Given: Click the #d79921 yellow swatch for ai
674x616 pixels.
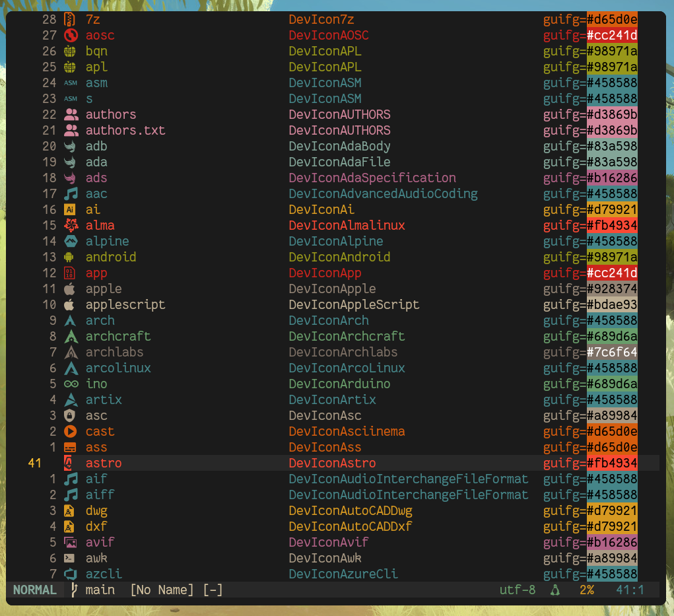Looking at the screenshot, I should tap(612, 210).
